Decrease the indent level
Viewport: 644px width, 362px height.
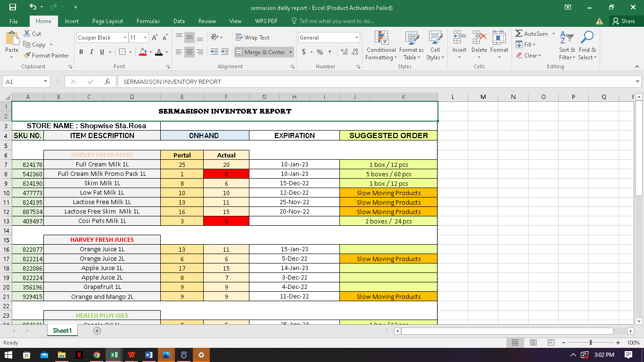pos(215,52)
